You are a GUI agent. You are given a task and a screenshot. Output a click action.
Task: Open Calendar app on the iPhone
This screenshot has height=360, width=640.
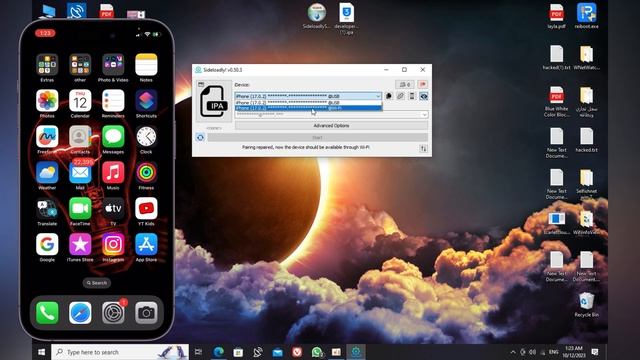[80, 100]
